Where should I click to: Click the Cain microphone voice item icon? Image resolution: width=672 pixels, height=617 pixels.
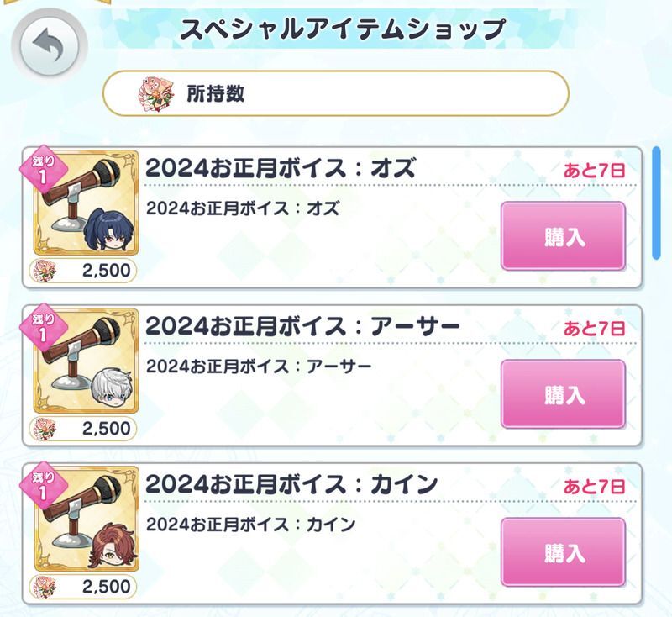point(87,519)
